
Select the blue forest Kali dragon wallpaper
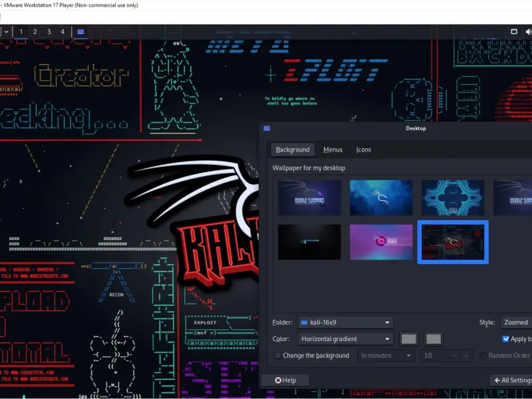pos(381,198)
